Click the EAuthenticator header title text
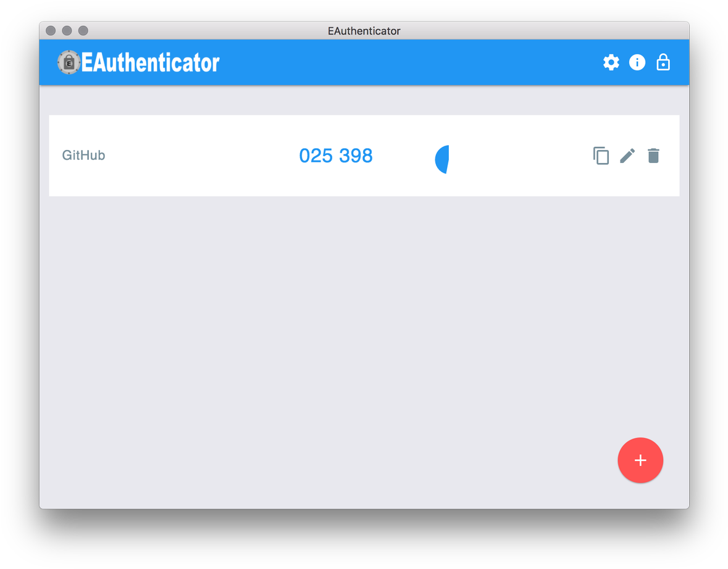This screenshot has width=728, height=569. [150, 63]
